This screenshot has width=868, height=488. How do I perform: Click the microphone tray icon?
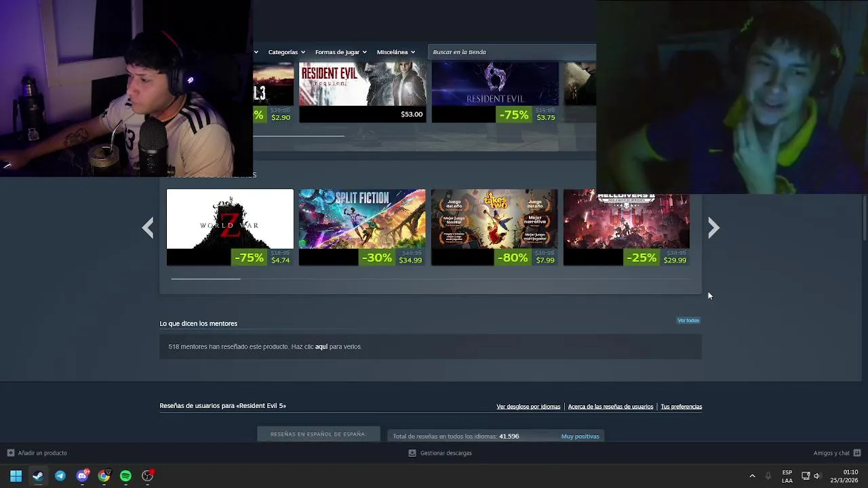768,476
